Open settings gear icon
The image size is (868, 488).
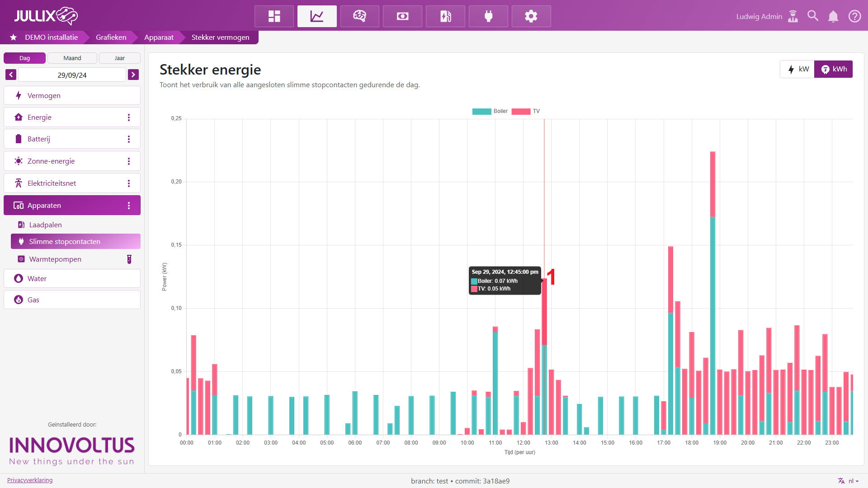coord(531,16)
